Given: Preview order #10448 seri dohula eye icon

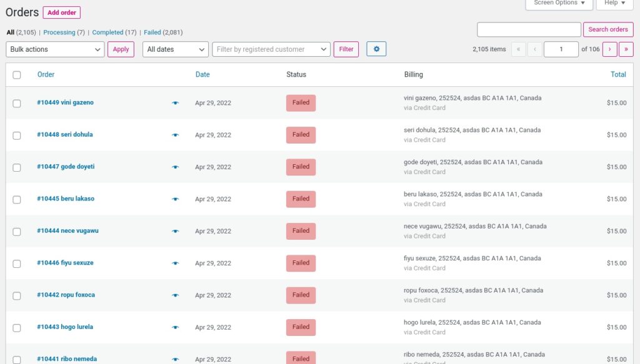Looking at the screenshot, I should (175, 135).
